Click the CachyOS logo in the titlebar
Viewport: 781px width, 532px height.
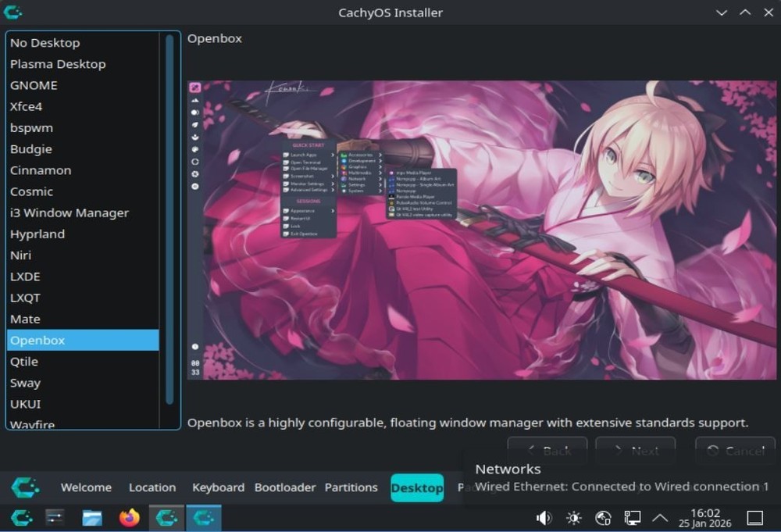pyautogui.click(x=12, y=12)
